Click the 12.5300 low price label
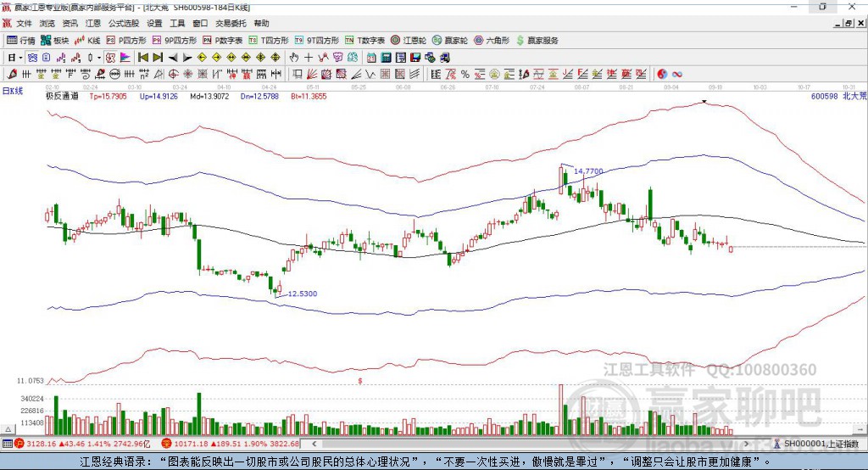Viewport: 868px width, 470px height. tap(303, 294)
